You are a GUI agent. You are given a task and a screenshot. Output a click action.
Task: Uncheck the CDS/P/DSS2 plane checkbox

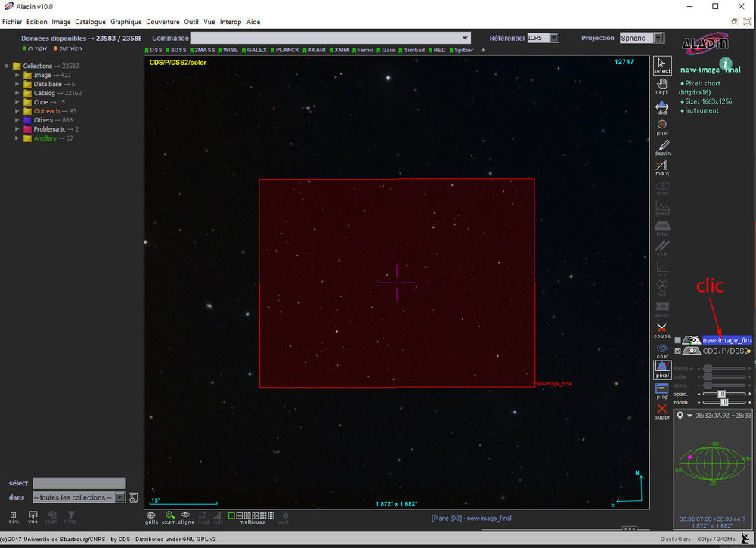[x=678, y=351]
